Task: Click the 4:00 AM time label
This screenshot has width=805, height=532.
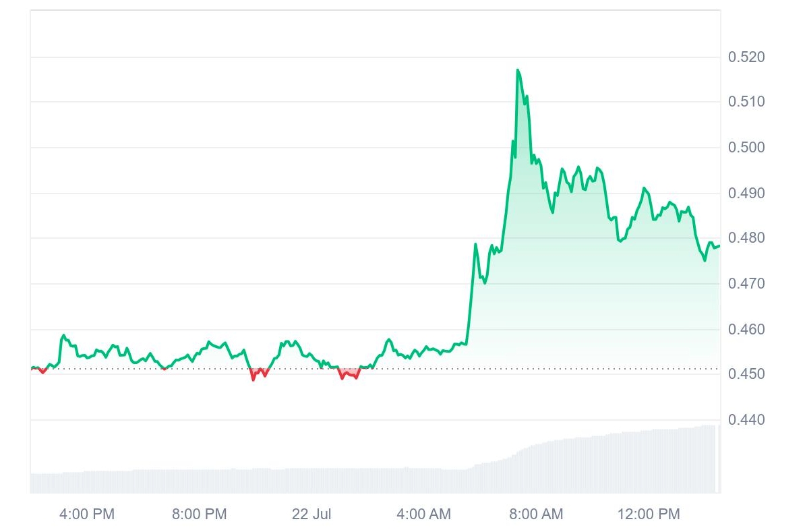Action: point(423,514)
